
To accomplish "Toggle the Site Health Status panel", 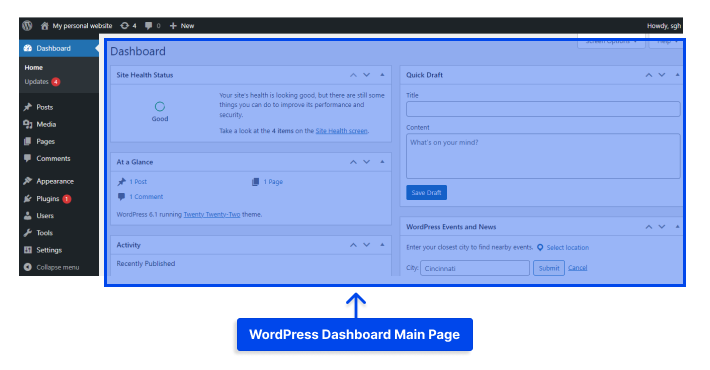I will pyautogui.click(x=382, y=75).
